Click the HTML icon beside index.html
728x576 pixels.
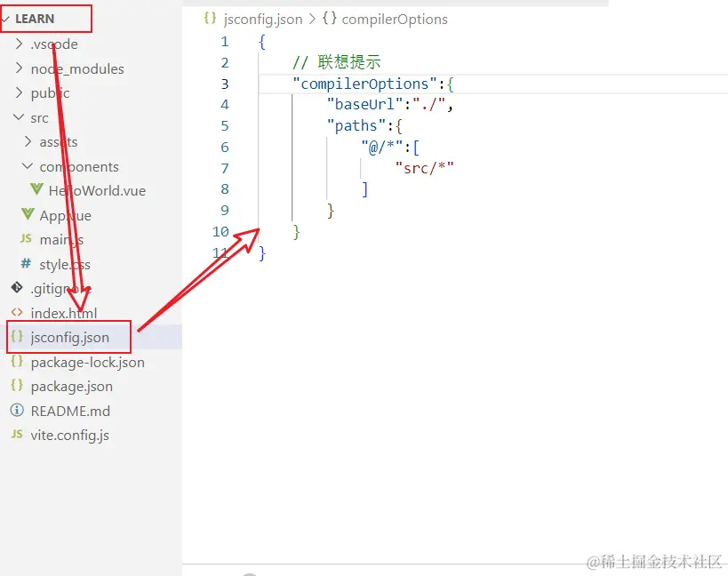[17, 312]
